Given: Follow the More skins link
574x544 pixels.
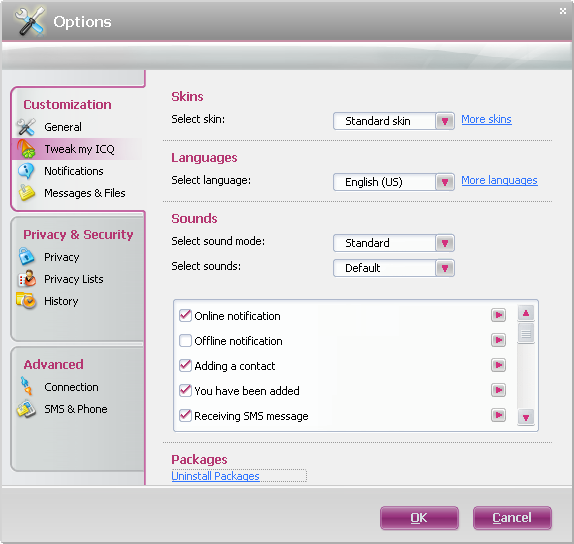Looking at the screenshot, I should pos(486,119).
